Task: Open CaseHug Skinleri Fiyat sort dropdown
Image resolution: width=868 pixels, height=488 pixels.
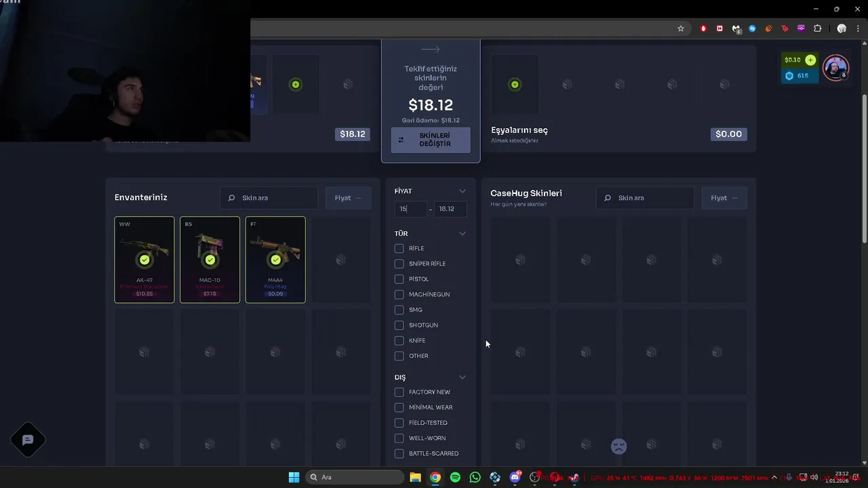Action: (x=724, y=198)
